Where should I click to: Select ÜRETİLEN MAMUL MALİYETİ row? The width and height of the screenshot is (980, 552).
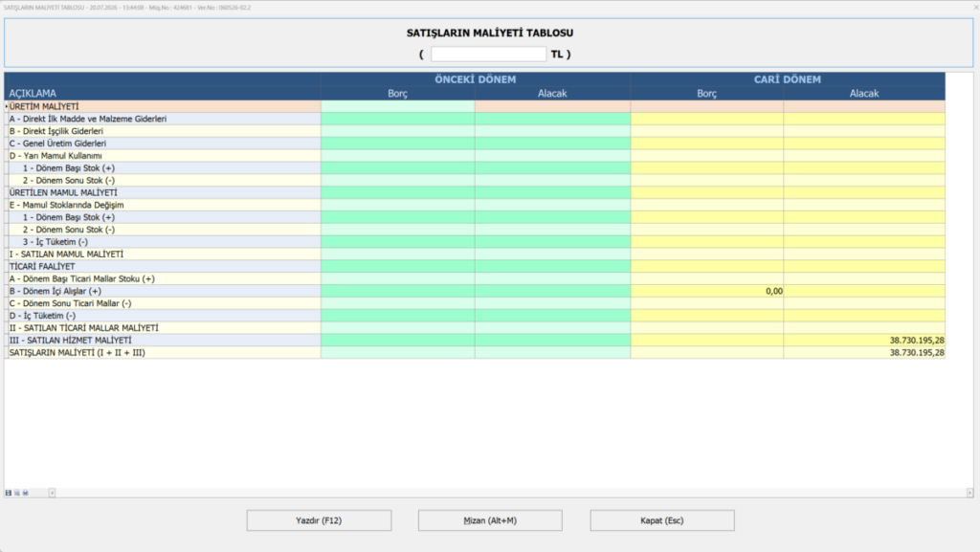coord(475,192)
